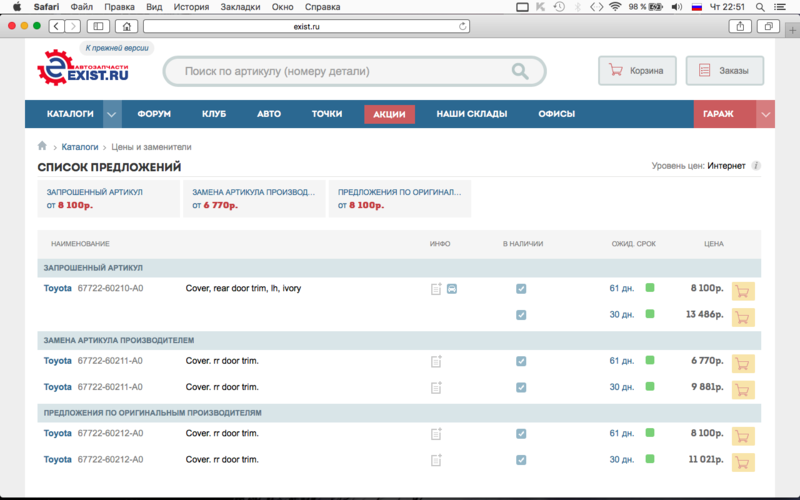Add the 8 100р. 67722-60210-A0 offer to cart
800x500 pixels.
[x=743, y=291]
